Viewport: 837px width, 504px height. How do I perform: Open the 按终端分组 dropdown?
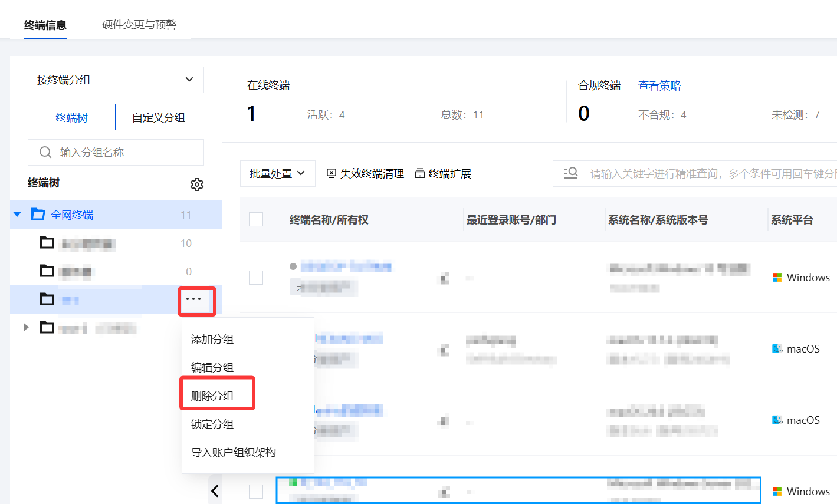(116, 80)
